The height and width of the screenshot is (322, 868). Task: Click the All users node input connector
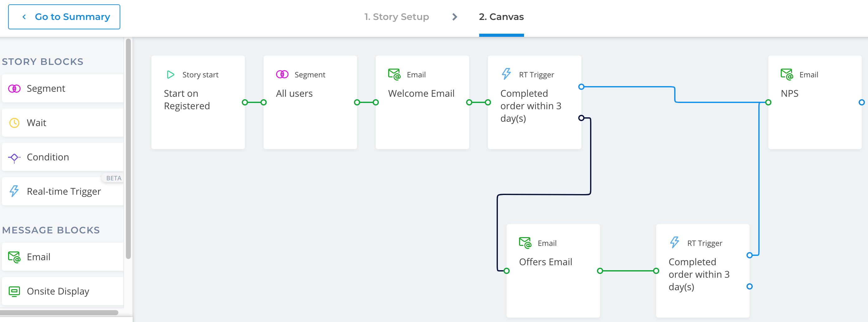click(264, 103)
